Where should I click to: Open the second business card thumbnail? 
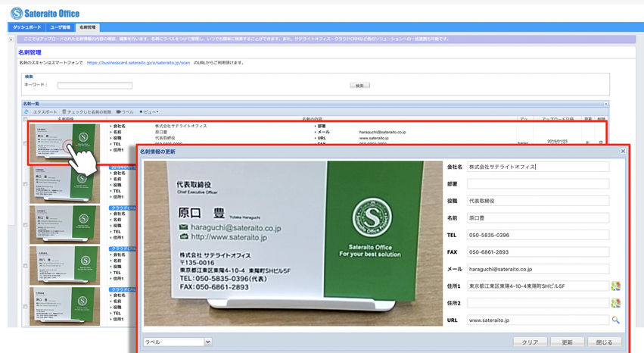[64, 184]
